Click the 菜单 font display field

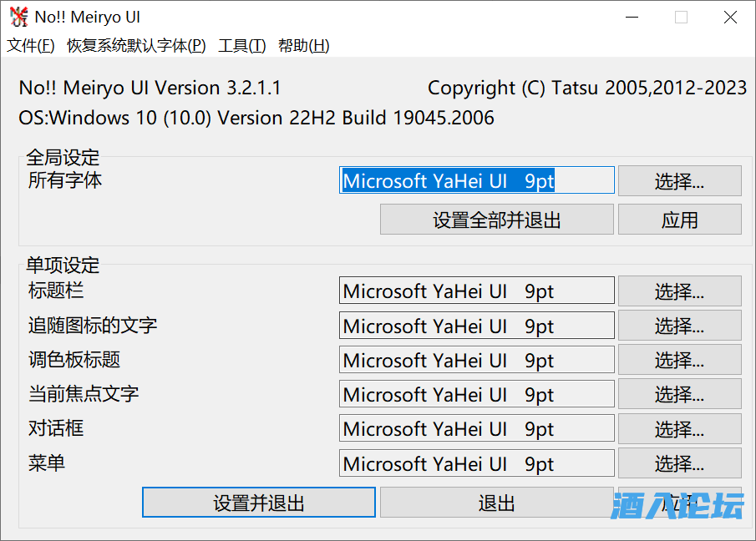476,463
